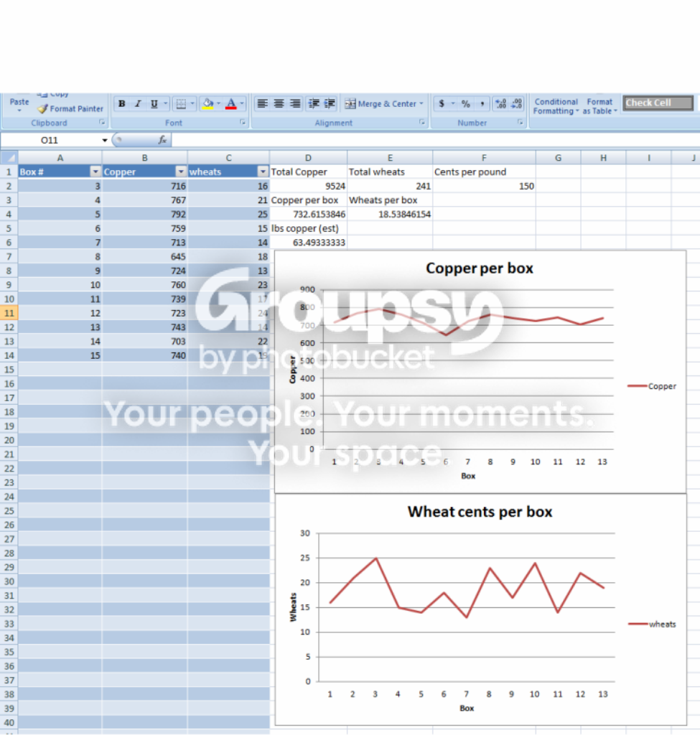Decrease the cell indent

(x=314, y=103)
